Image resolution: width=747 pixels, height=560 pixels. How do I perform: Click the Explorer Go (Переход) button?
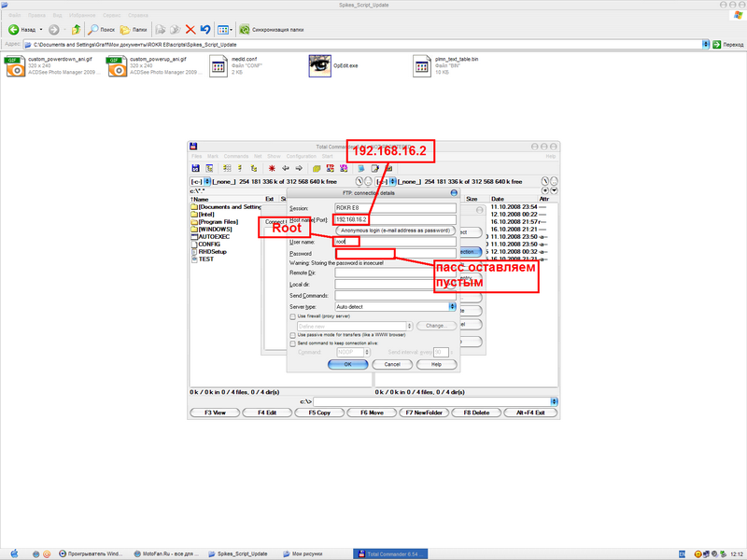pos(728,44)
